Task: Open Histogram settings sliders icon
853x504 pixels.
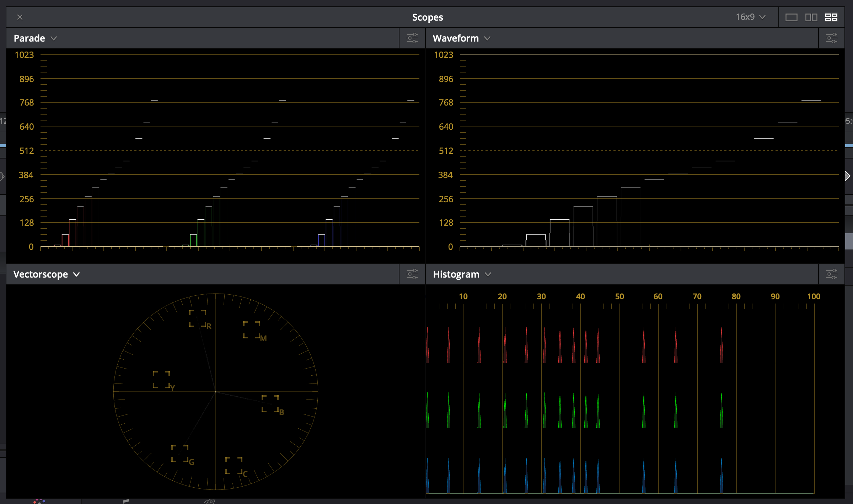Action: 832,274
